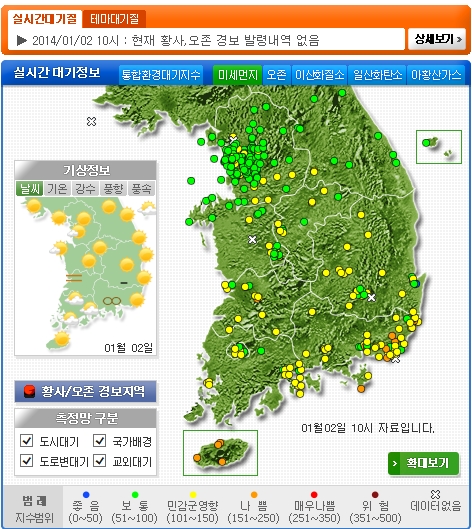The image size is (472, 529).
Task: Show 기온 in the weather panel
Action: coord(57,188)
